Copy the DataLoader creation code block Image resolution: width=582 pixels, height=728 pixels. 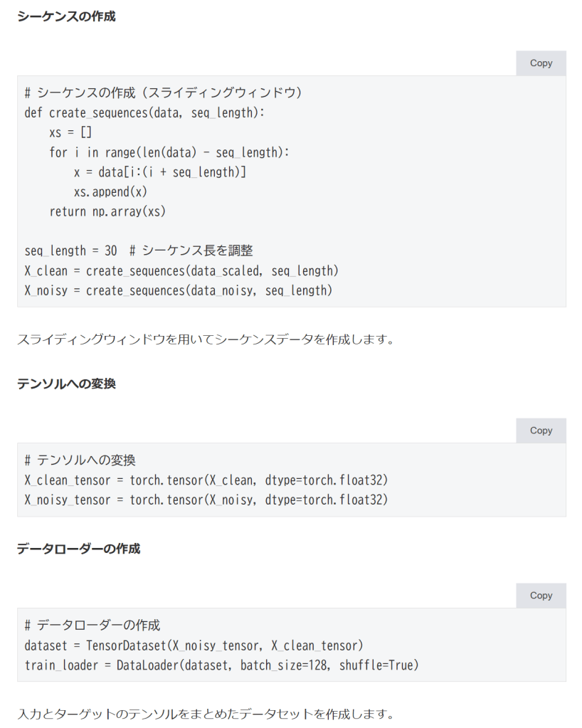[x=541, y=596]
